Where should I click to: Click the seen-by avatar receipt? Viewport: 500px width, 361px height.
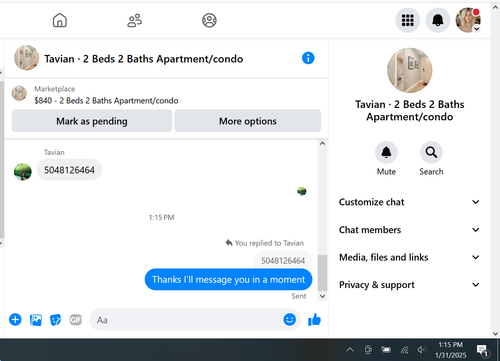point(302,191)
